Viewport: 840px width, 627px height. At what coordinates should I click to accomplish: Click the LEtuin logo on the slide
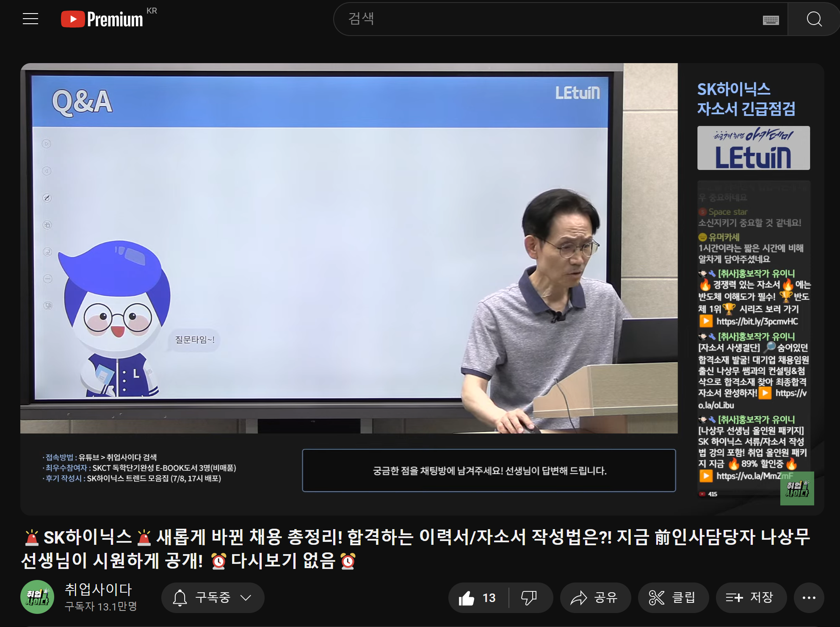tap(577, 93)
